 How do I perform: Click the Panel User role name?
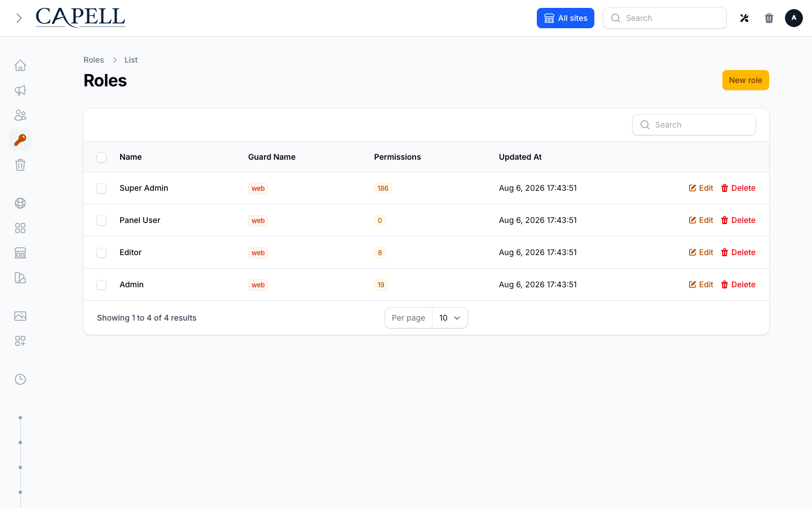(140, 220)
